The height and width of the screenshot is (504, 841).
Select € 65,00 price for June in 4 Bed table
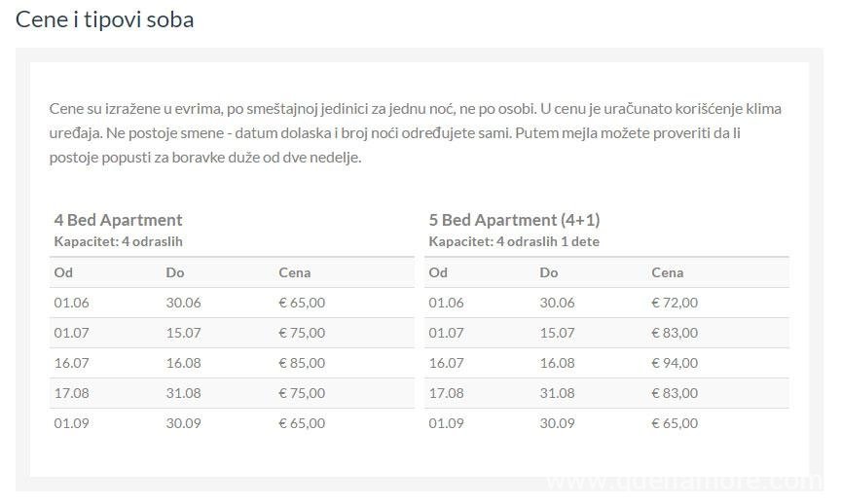pos(302,303)
